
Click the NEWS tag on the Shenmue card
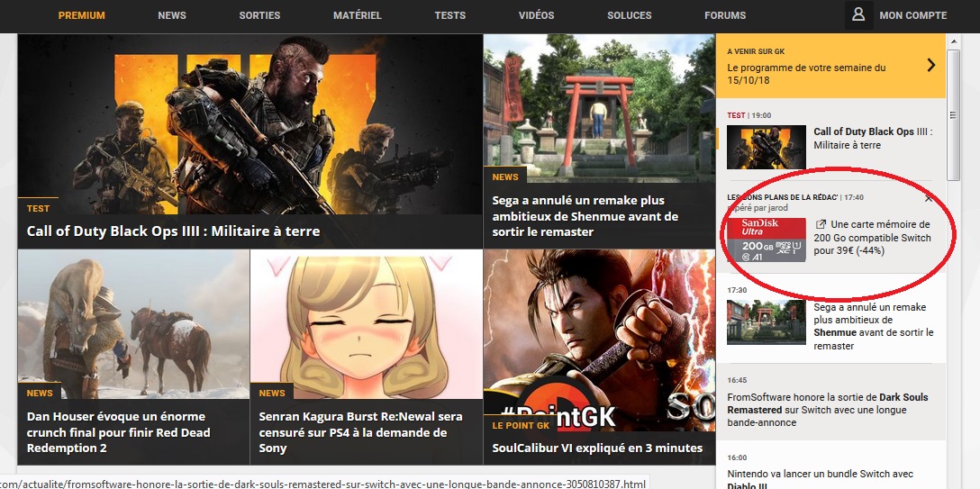tap(505, 177)
